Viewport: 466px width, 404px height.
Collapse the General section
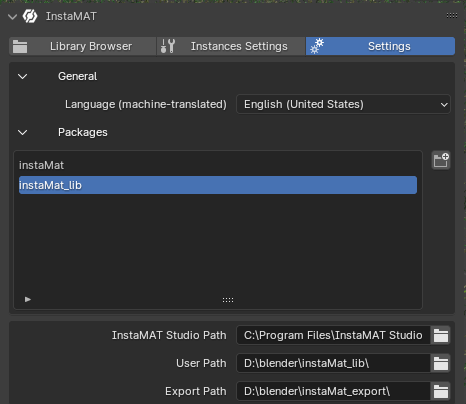(x=23, y=76)
